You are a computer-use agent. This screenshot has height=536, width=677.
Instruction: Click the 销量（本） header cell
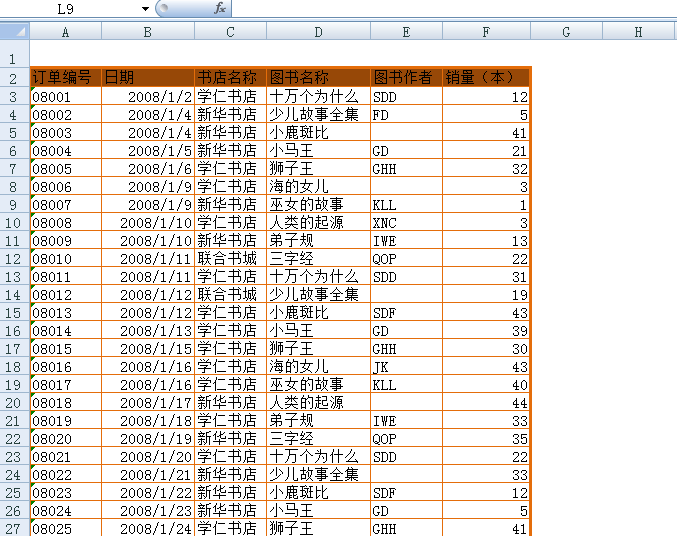pos(486,77)
